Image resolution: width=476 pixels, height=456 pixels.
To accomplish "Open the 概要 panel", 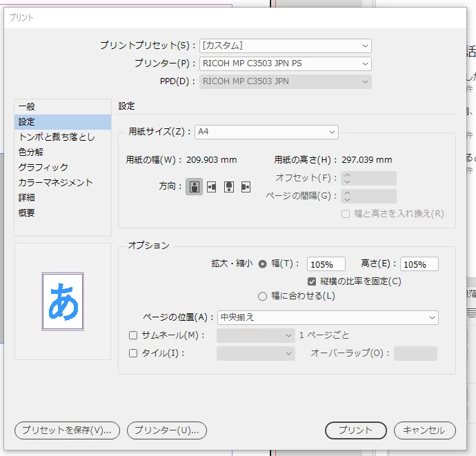I will pos(63,212).
